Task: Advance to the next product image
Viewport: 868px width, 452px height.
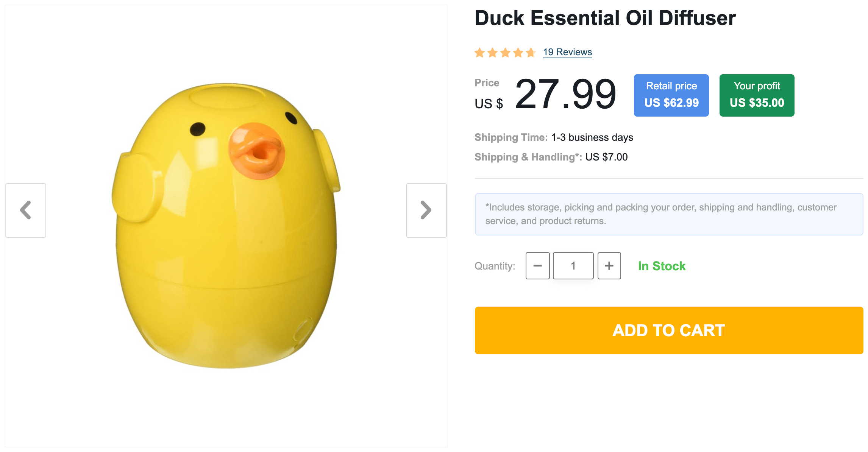Action: click(x=426, y=210)
